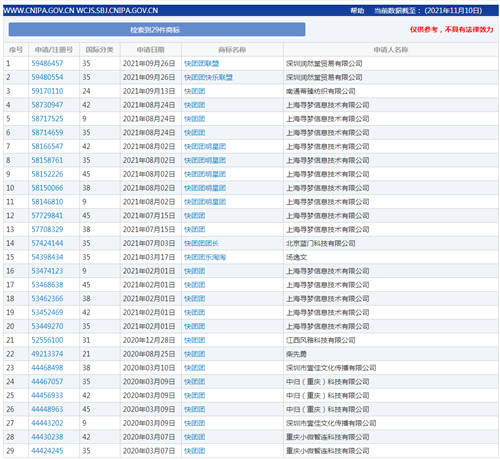Screen dimensions: 500x460
Task: Click the 申请人名称 column header
Action: (391, 50)
